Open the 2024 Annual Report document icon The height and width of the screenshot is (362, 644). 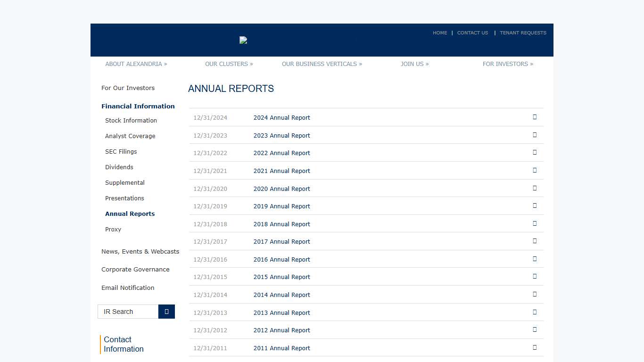pyautogui.click(x=535, y=117)
